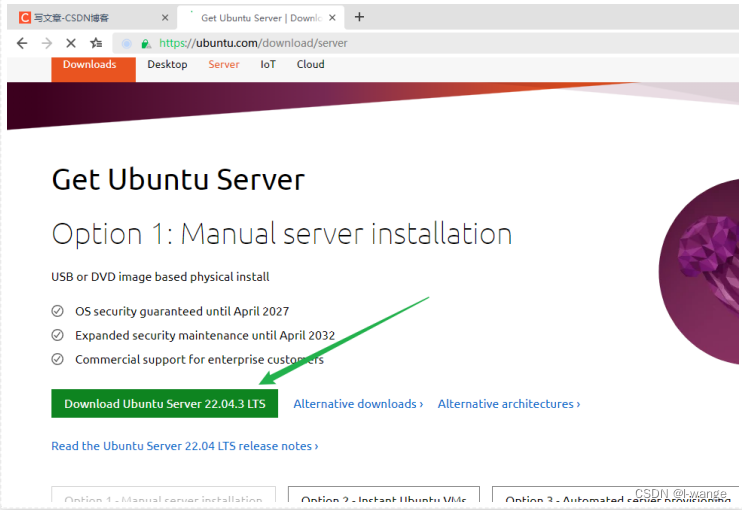Open Alternative architectures link
742x510 pixels.
click(x=509, y=404)
